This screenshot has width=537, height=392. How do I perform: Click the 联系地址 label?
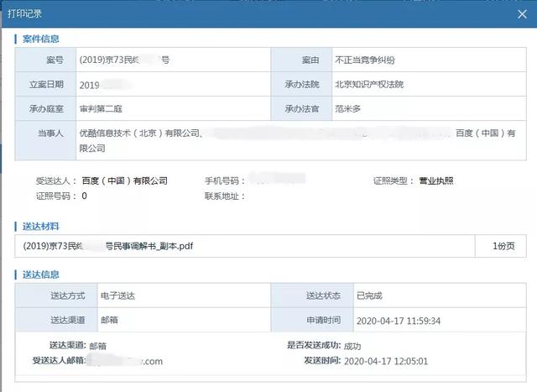pos(225,196)
